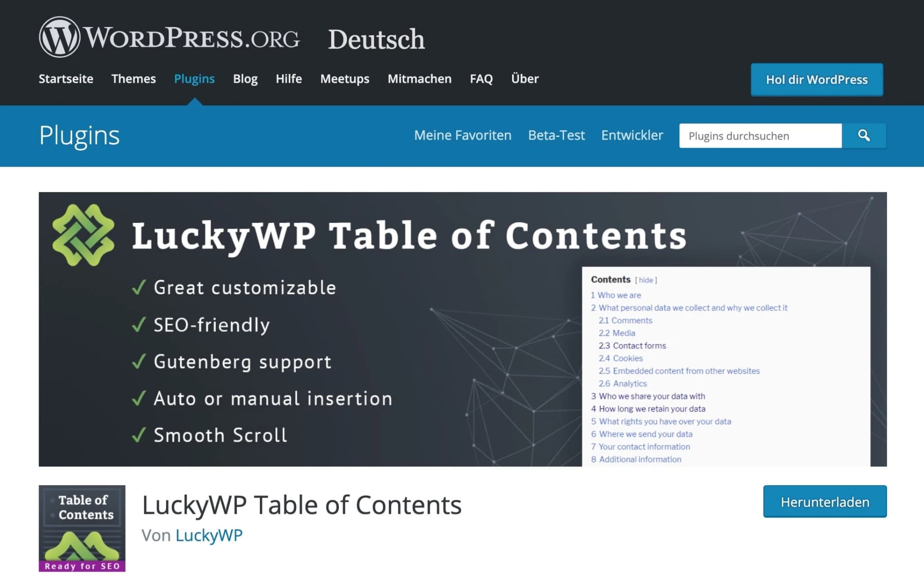Go to Startseite
Image resolution: width=924 pixels, height=588 pixels.
(66, 78)
